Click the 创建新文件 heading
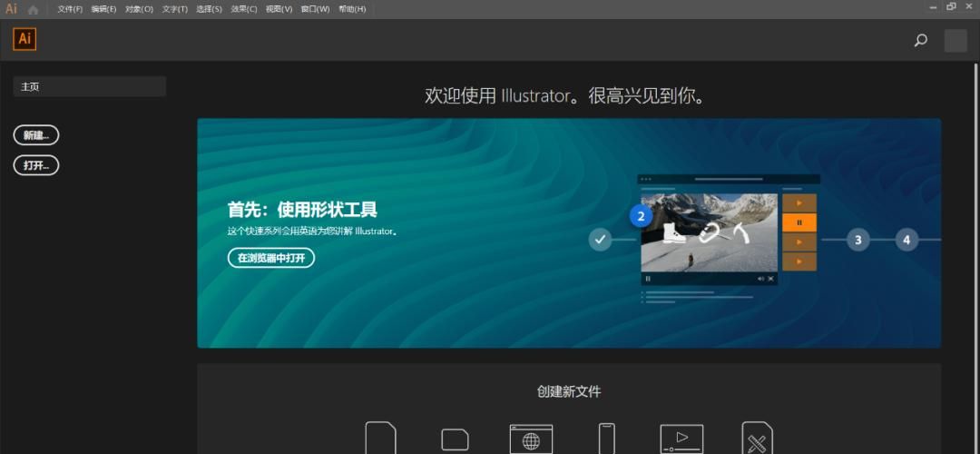Image resolution: width=980 pixels, height=454 pixels. point(569,391)
